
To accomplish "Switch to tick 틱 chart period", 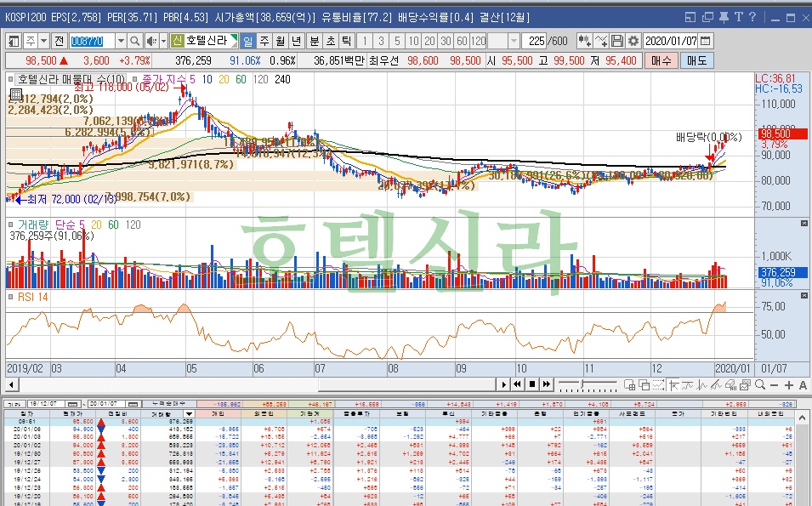I will click(x=346, y=41).
